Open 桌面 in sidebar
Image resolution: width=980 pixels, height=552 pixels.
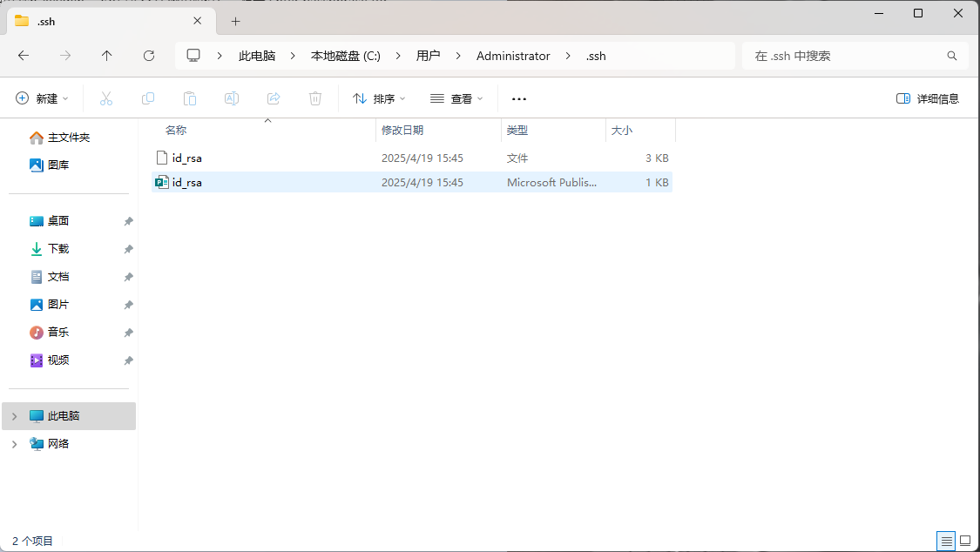[58, 221]
